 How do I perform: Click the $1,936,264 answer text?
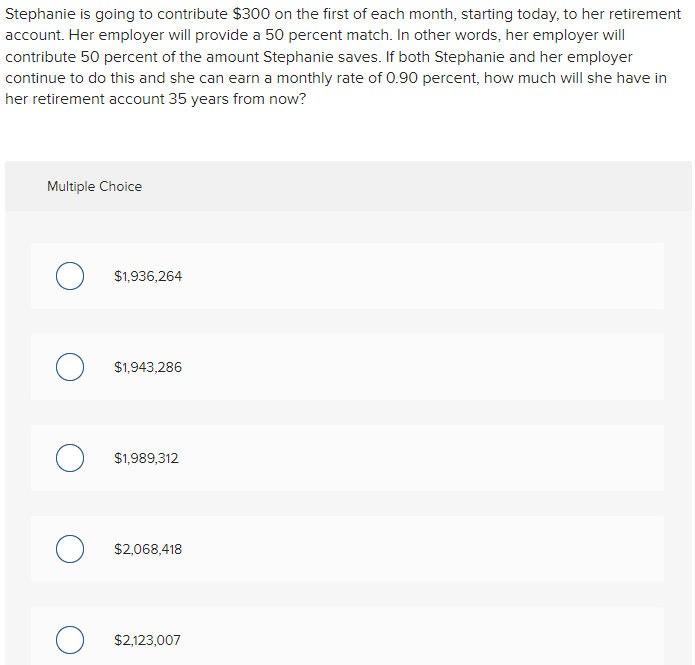click(148, 276)
